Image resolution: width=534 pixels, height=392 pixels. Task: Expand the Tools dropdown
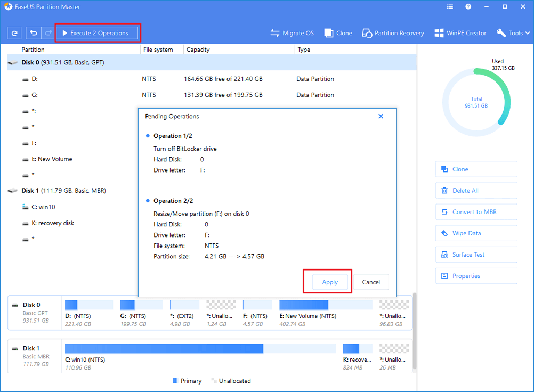pyautogui.click(x=514, y=33)
